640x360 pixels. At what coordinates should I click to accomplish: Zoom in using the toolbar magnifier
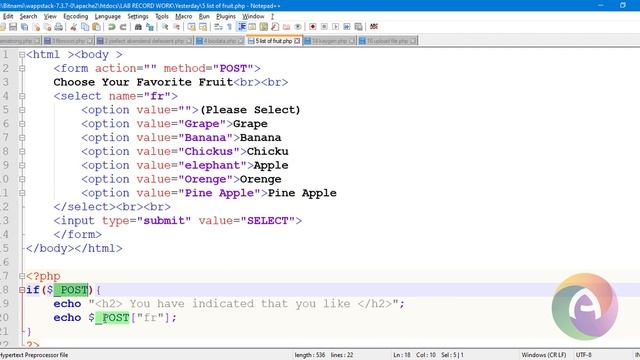click(165, 27)
